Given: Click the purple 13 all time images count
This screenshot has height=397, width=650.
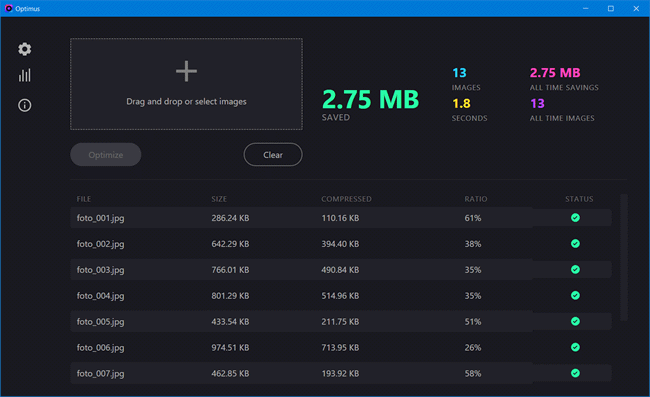Looking at the screenshot, I should click(537, 104).
